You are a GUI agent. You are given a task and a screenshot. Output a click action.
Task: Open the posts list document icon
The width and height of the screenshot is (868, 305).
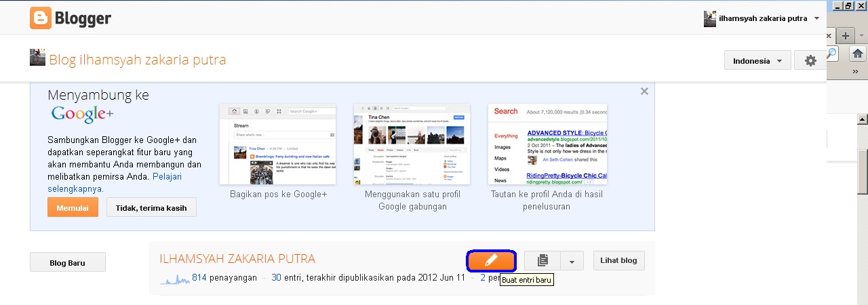(x=542, y=260)
